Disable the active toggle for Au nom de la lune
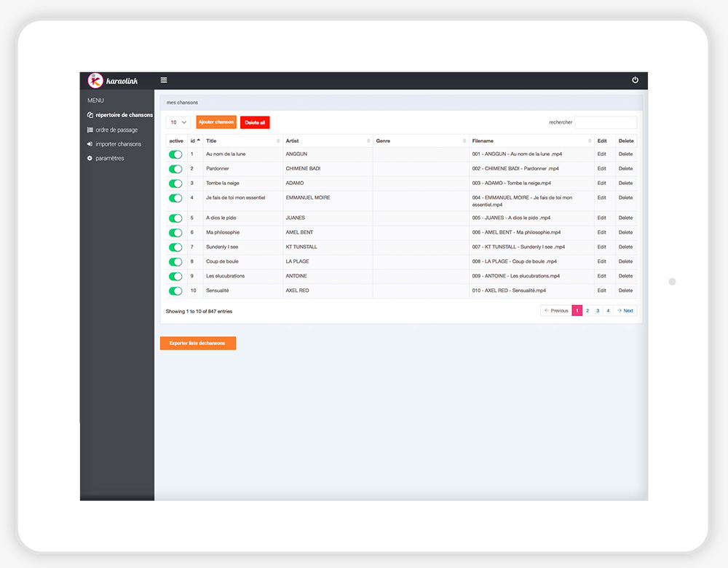 click(175, 154)
